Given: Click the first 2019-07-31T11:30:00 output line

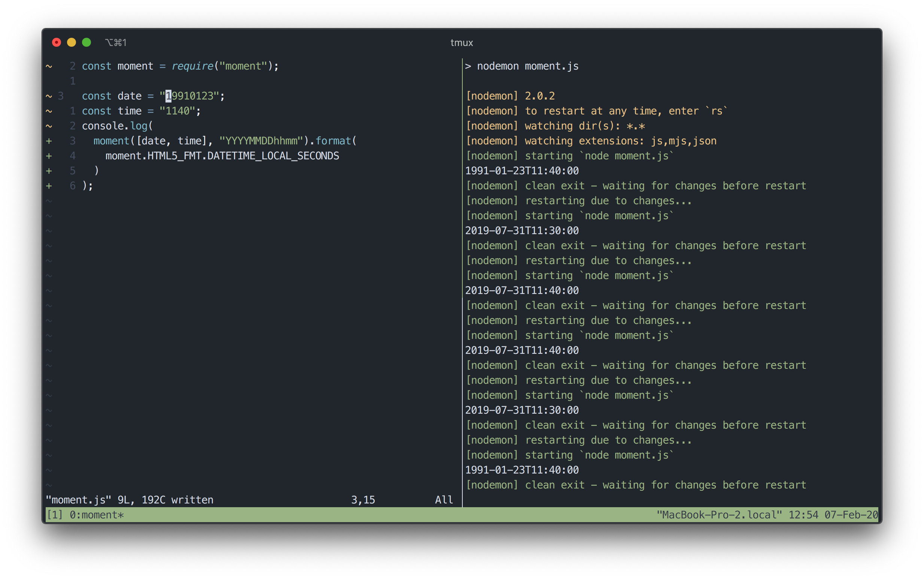Looking at the screenshot, I should click(522, 230).
